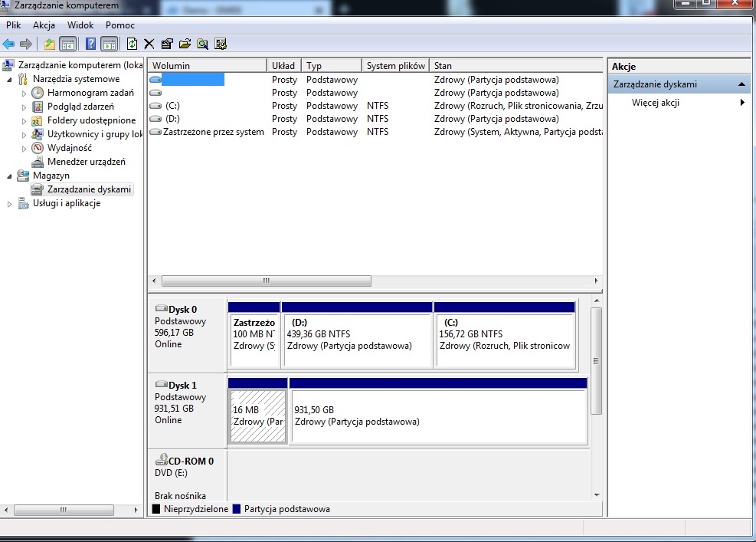The width and height of the screenshot is (756, 542).
Task: Click the Up one level folder icon
Action: coord(50,44)
